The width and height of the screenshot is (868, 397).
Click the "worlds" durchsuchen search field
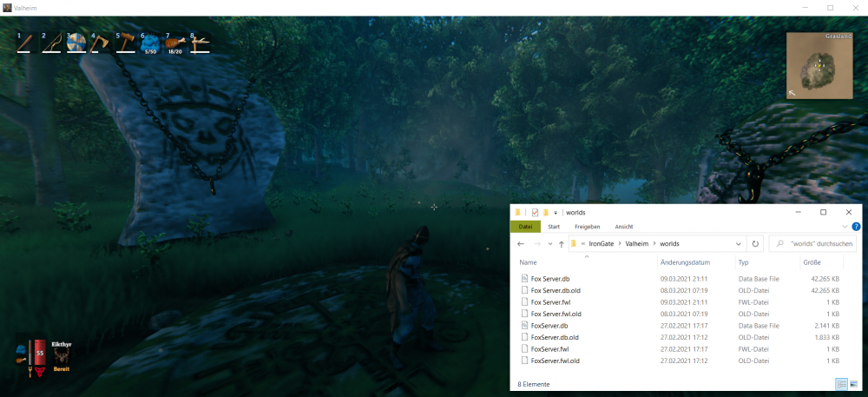pyautogui.click(x=812, y=243)
